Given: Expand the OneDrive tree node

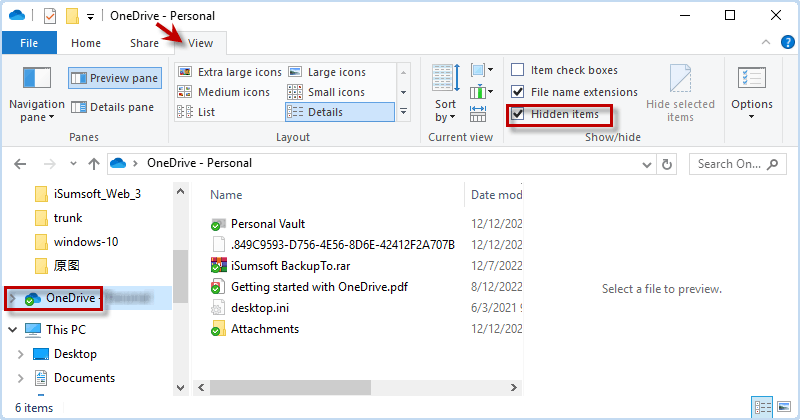Looking at the screenshot, I should [x=13, y=298].
